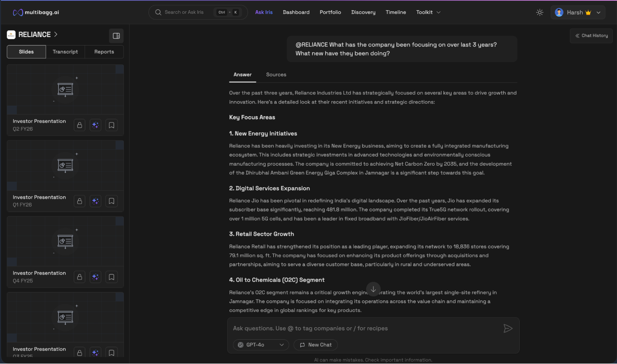Click the send message arrow icon
Screen dimensions: 617x364
click(x=508, y=328)
